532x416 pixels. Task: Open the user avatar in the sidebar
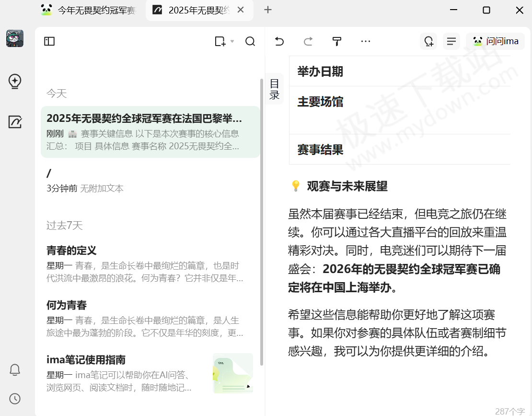15,38
